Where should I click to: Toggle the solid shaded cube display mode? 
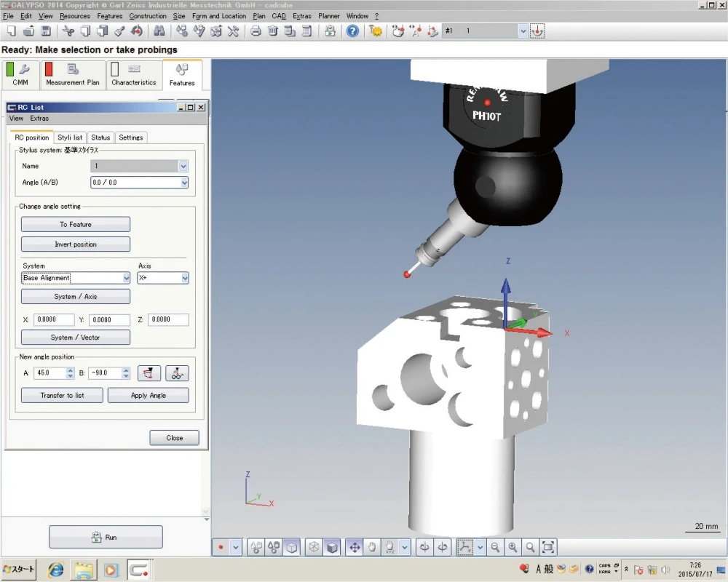pos(332,547)
